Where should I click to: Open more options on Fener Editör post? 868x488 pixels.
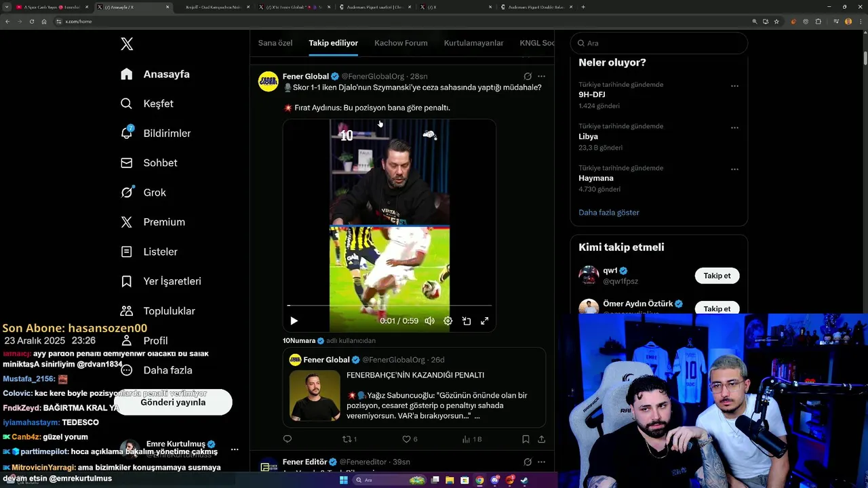[541, 462]
